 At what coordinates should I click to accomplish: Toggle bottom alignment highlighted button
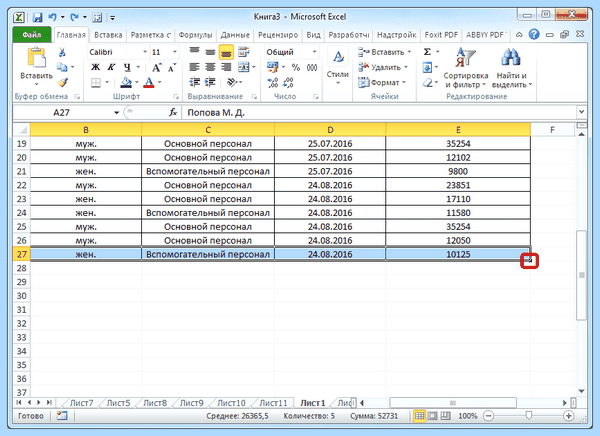pyautogui.click(x=226, y=52)
